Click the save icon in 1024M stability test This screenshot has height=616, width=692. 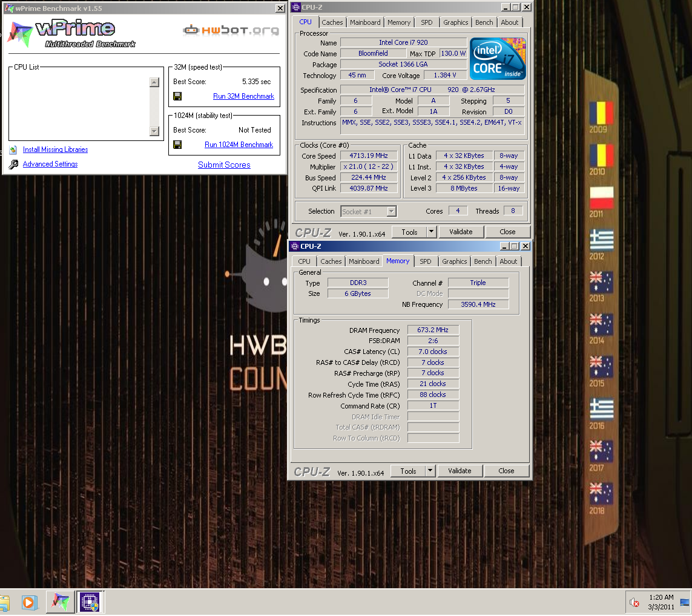tap(177, 145)
